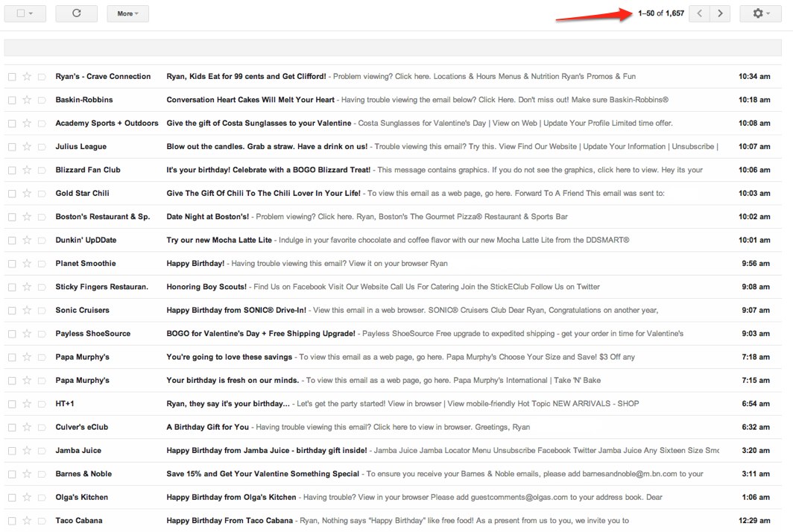
Task: Star the Barnes & Noble email
Action: pyautogui.click(x=28, y=474)
